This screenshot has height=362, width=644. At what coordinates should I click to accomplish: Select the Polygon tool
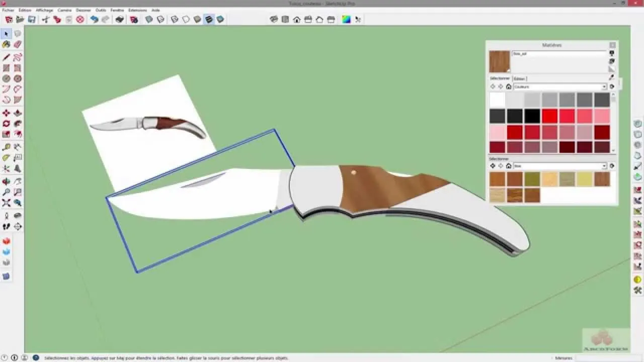[18, 78]
